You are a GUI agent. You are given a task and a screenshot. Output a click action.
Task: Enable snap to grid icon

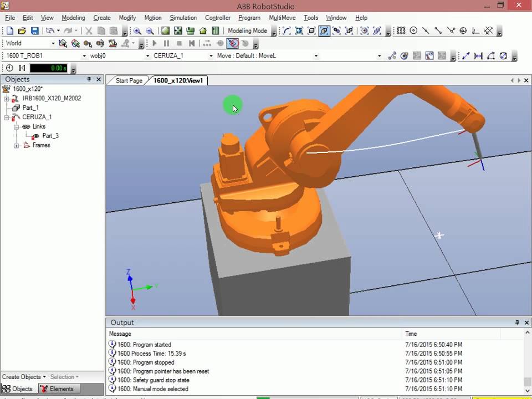(401, 31)
